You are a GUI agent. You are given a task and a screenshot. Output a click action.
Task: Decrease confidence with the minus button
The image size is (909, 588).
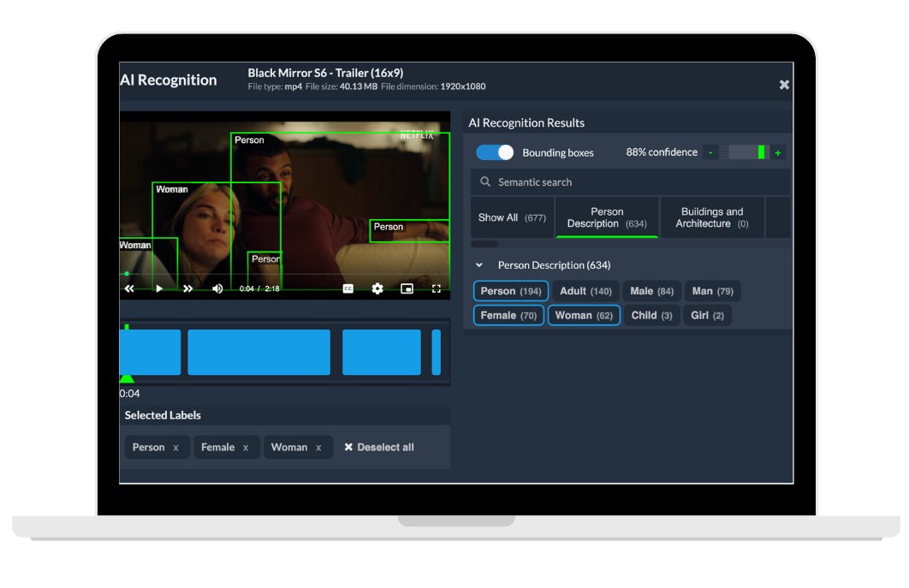[x=710, y=152]
